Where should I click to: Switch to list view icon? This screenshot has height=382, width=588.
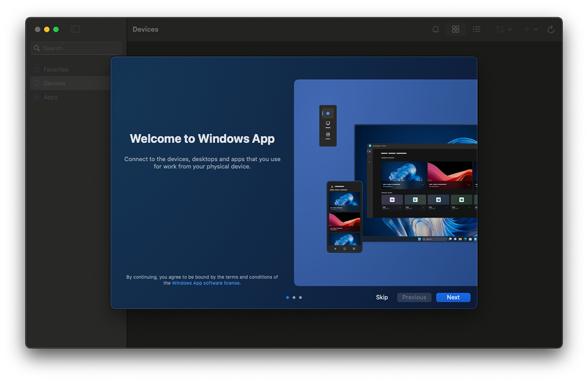(x=477, y=29)
